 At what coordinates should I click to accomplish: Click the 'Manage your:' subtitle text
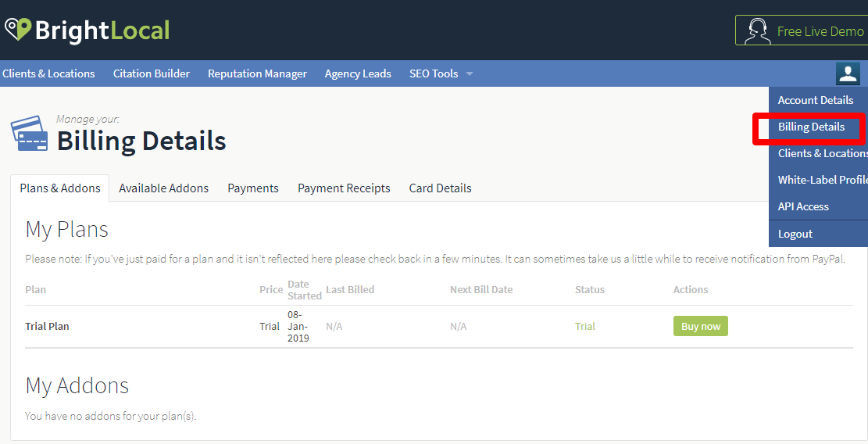(88, 119)
